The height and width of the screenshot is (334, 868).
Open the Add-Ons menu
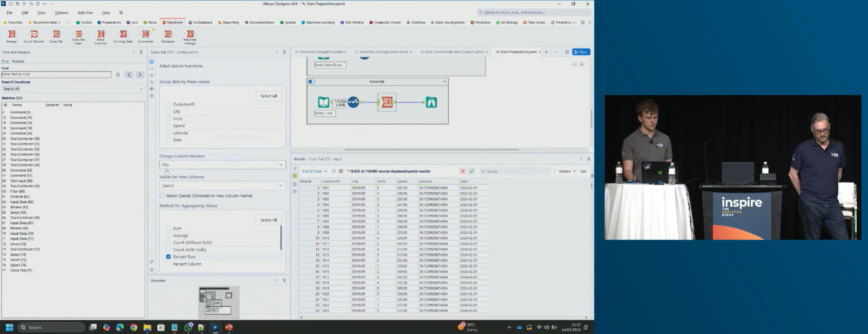pyautogui.click(x=85, y=13)
